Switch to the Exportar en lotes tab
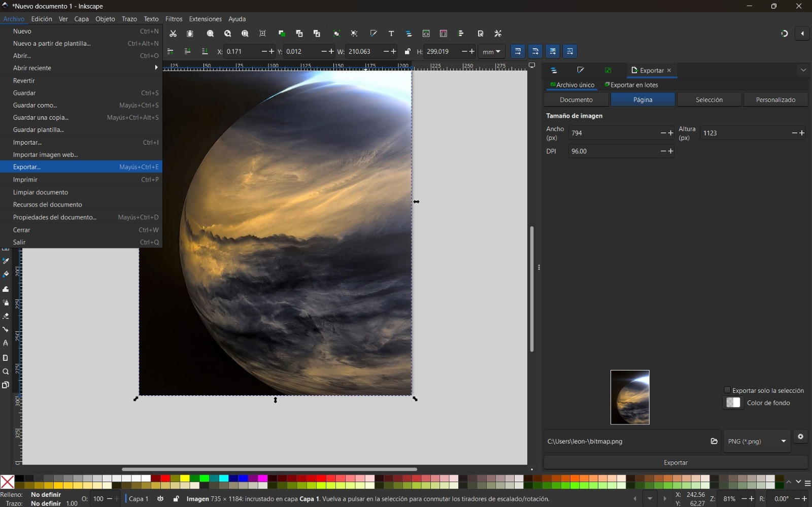Screen dimensions: 812x507 tap(635, 85)
